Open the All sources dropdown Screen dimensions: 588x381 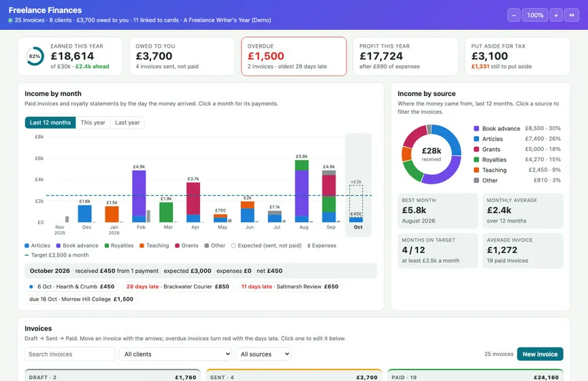point(263,354)
